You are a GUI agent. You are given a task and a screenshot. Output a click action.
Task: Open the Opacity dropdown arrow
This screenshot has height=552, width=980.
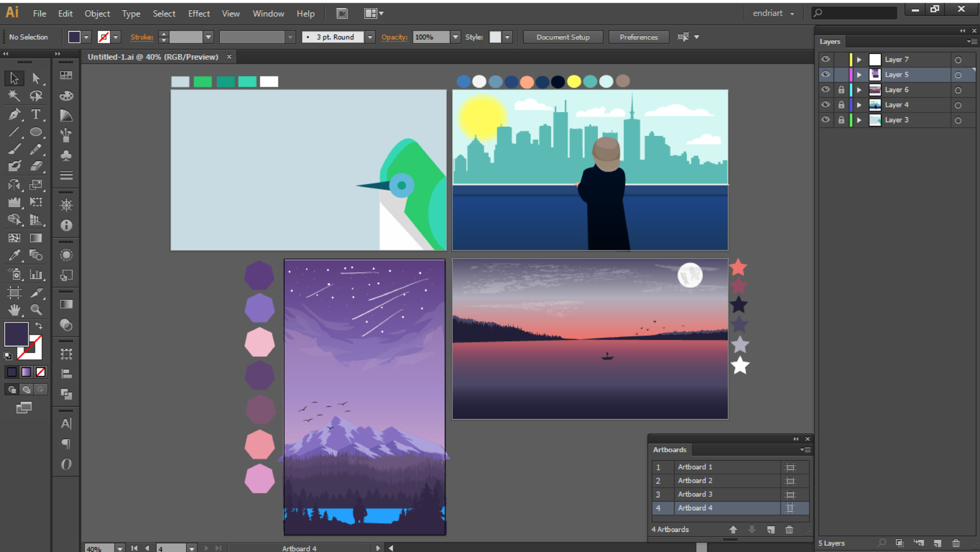pyautogui.click(x=455, y=37)
